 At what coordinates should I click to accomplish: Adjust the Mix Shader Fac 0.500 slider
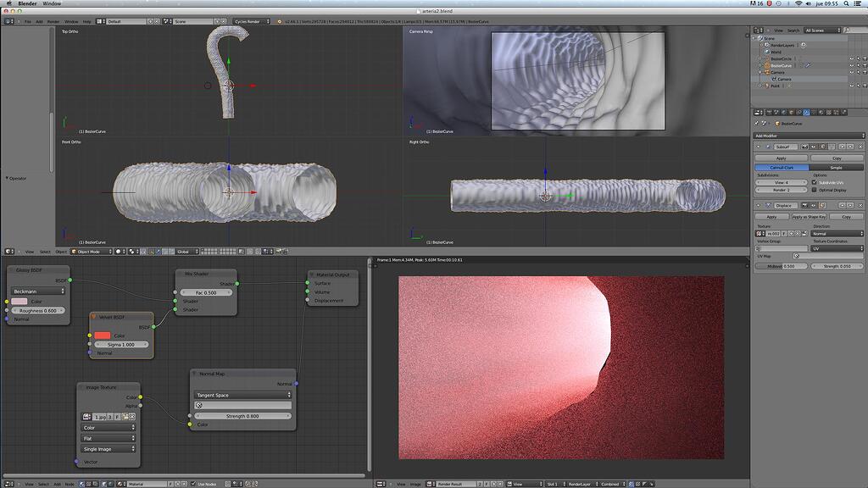[206, 292]
